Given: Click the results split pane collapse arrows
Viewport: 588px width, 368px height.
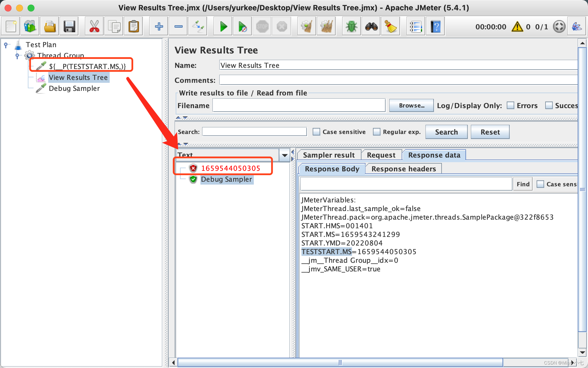Looking at the screenshot, I should [x=293, y=155].
